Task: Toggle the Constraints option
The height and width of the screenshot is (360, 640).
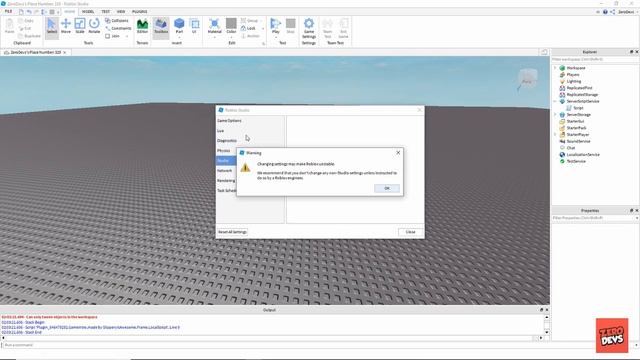Action: coord(118,28)
